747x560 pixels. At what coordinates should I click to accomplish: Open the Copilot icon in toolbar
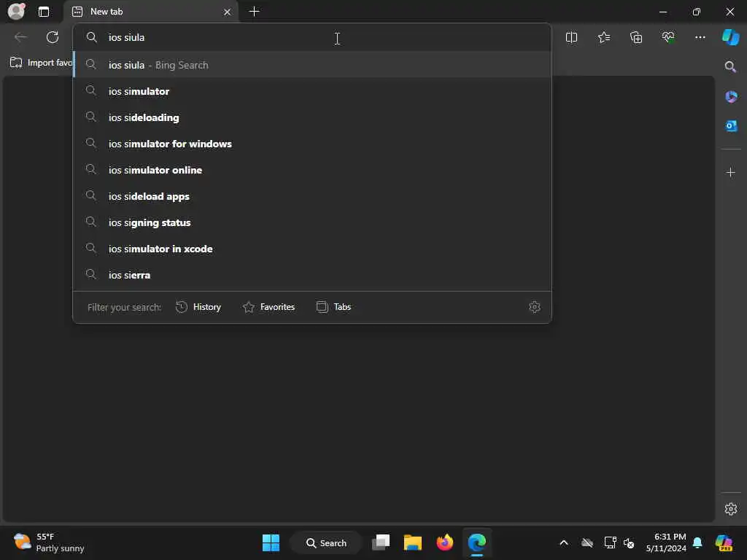tap(730, 36)
